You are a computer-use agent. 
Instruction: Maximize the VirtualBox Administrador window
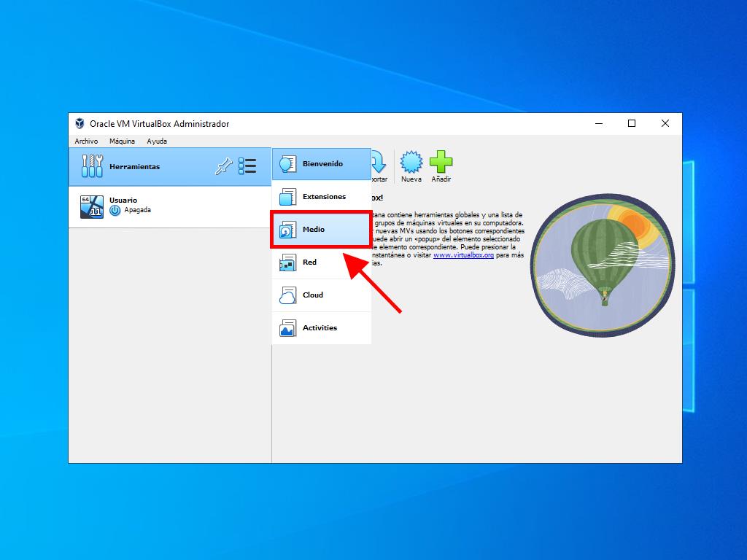click(632, 124)
